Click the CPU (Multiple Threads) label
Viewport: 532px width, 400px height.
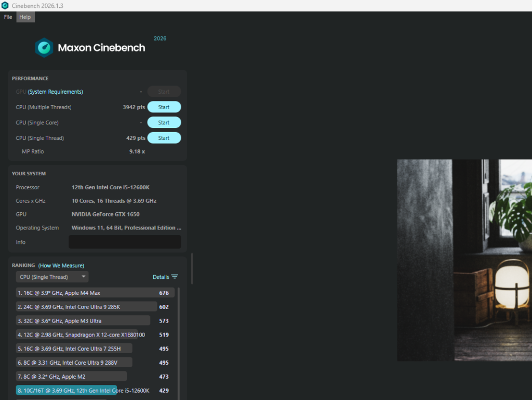(44, 107)
